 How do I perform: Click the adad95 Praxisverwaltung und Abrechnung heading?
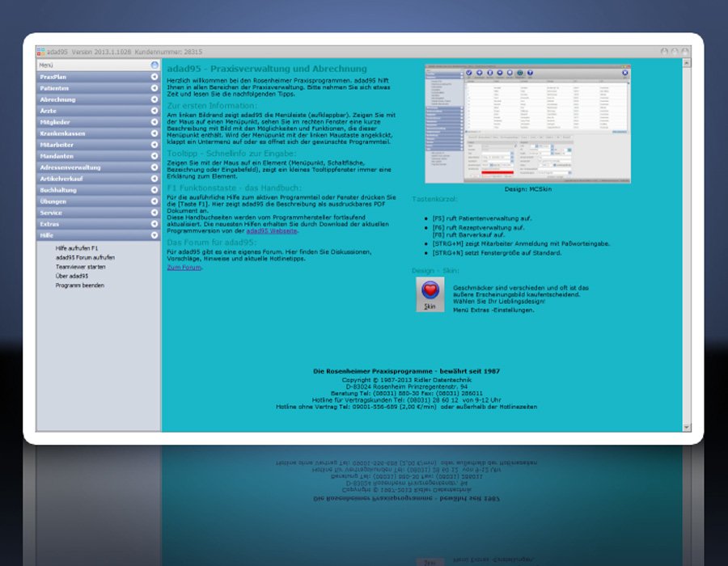(x=267, y=69)
